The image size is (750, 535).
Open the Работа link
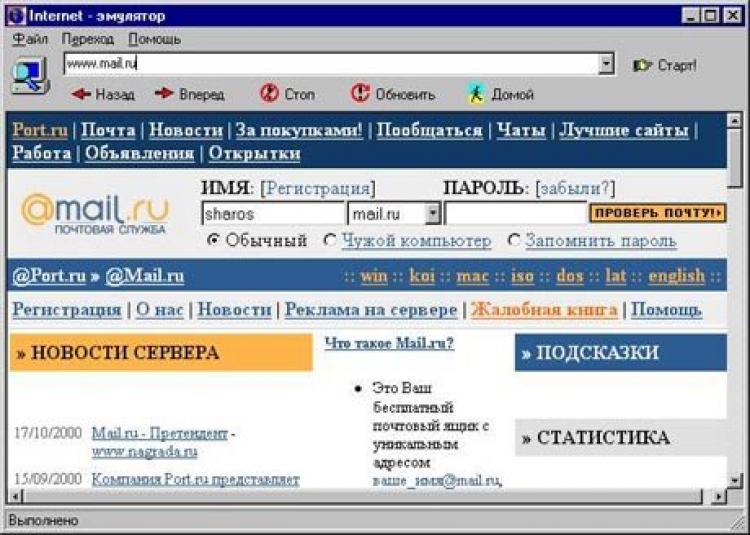tap(42, 153)
